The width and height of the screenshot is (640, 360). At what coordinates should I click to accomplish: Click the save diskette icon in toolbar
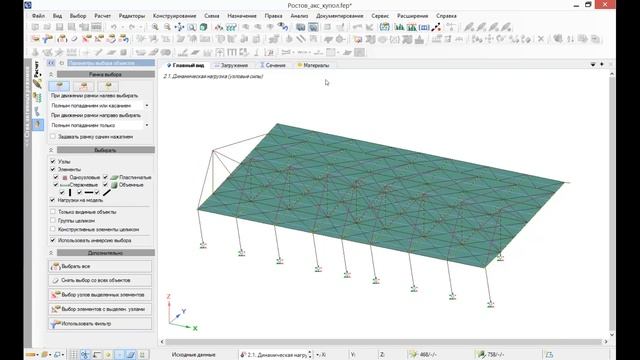pyautogui.click(x=60, y=27)
